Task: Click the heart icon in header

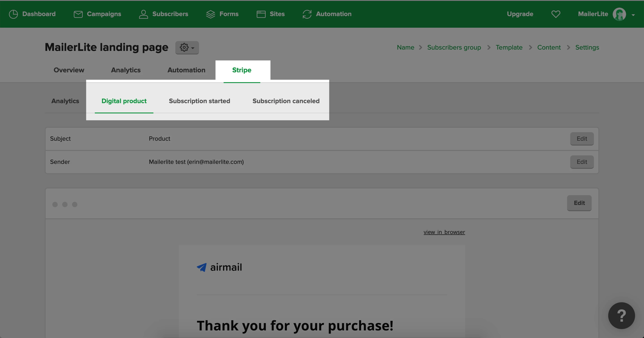Action: pos(555,14)
